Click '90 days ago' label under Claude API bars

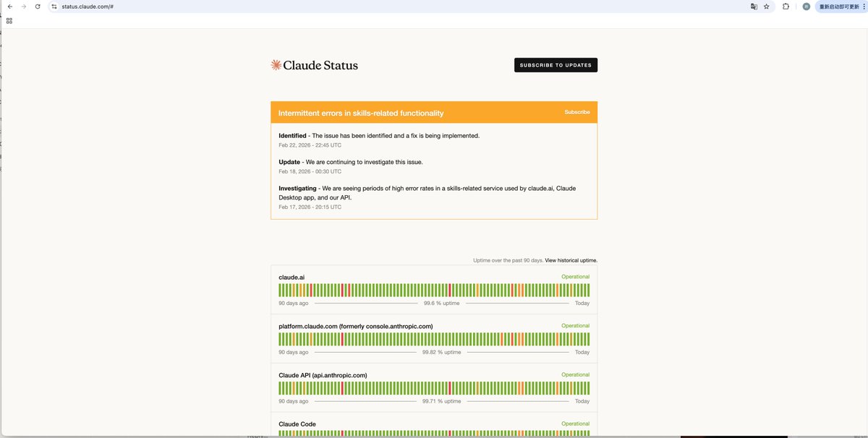pos(294,401)
